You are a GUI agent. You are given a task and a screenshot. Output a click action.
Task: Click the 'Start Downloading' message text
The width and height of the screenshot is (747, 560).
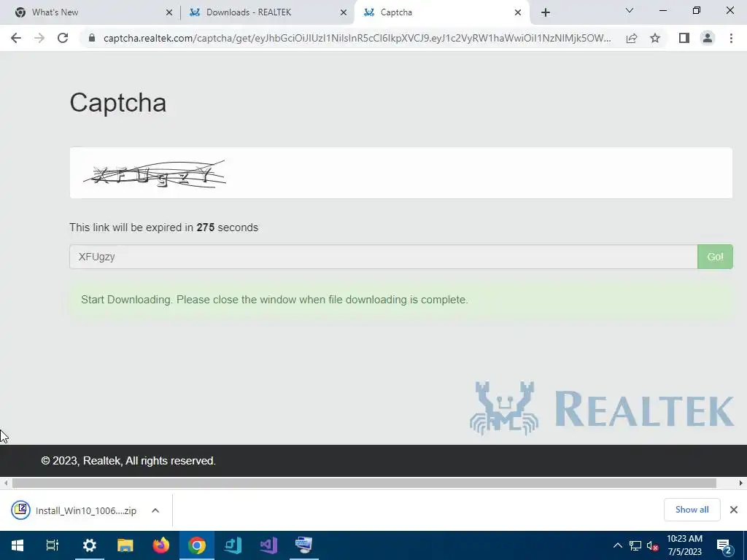click(x=274, y=300)
